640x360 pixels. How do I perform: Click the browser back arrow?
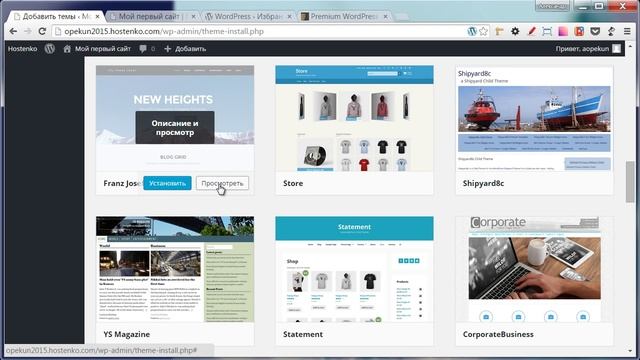click(13, 31)
